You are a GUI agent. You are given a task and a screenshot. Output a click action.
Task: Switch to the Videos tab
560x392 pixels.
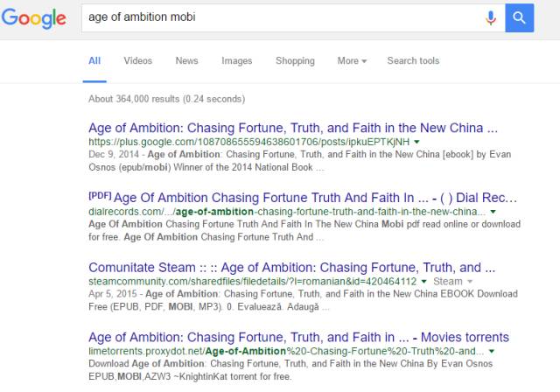coord(137,61)
